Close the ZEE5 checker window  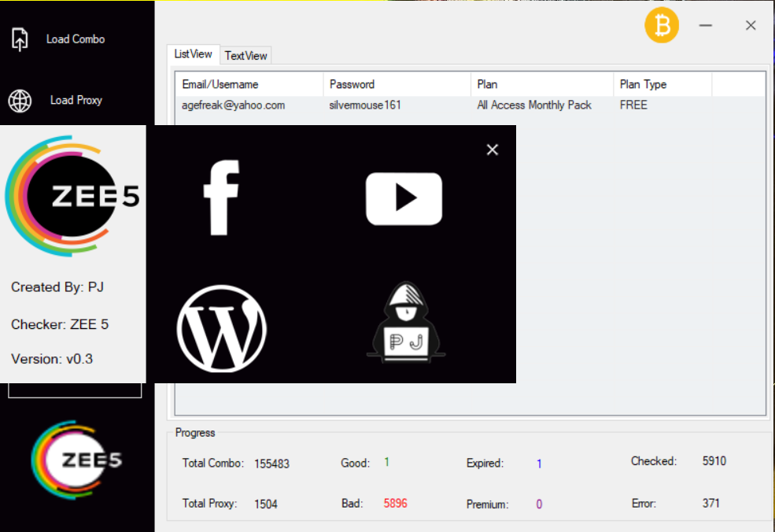coord(751,25)
